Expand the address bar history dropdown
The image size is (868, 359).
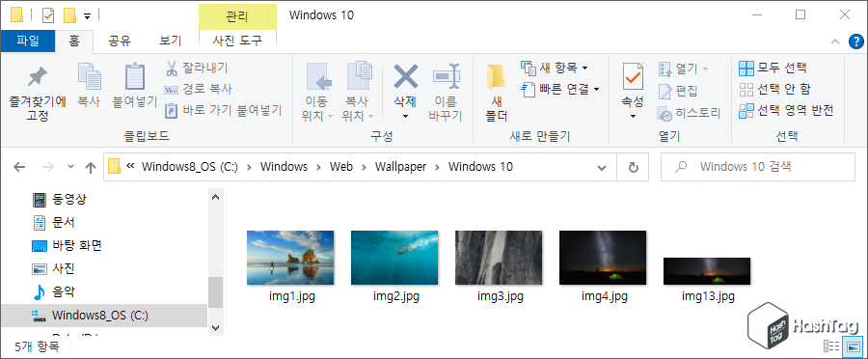[602, 167]
